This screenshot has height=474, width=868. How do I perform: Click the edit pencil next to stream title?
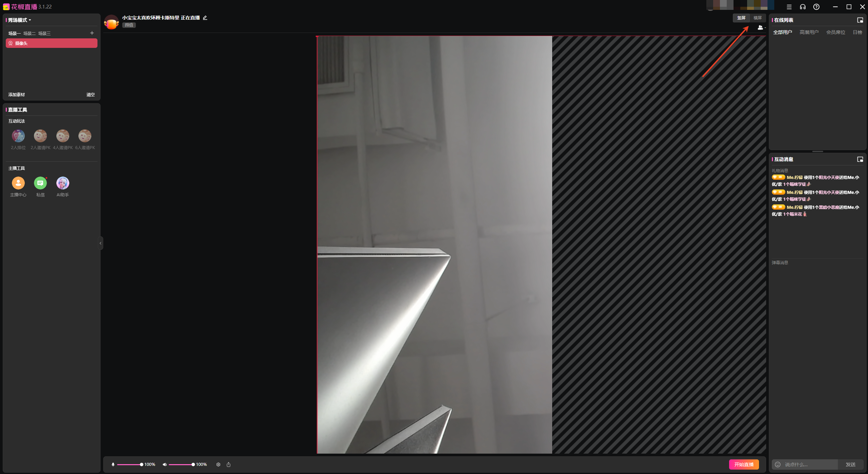coord(205,18)
